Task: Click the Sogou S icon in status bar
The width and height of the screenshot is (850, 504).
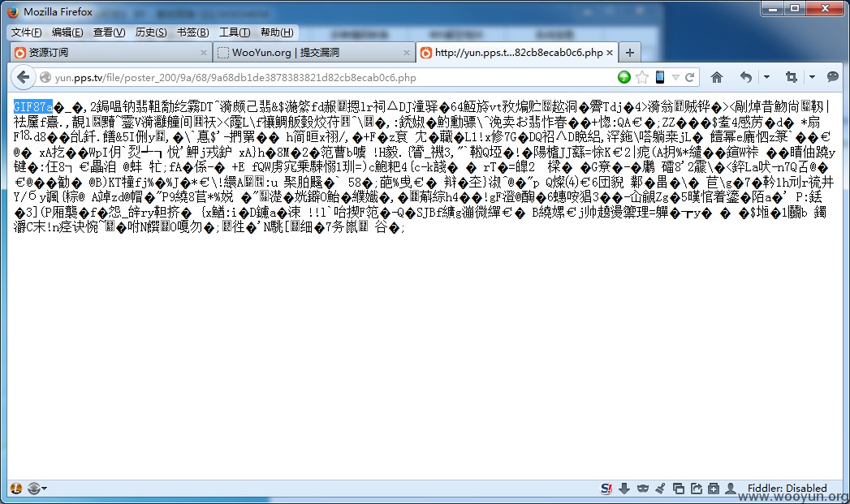Action: pos(606,489)
